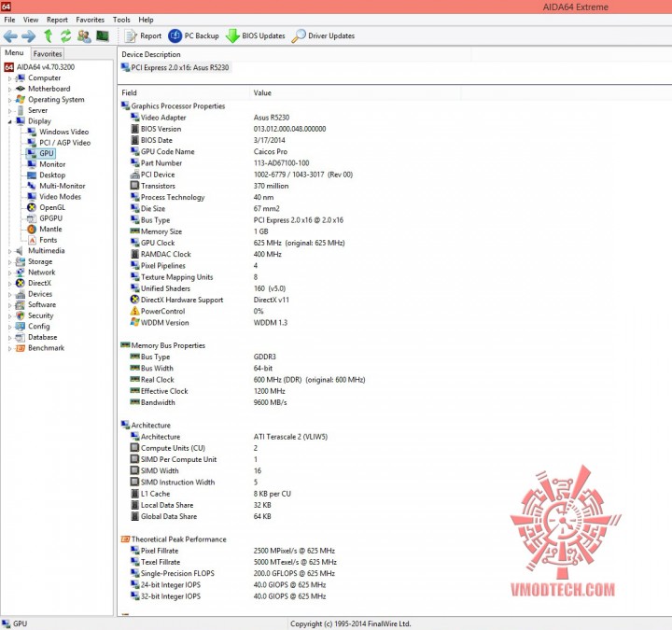The width and height of the screenshot is (672, 630).
Task: Select the Compute Units (CU) row
Action: coord(194,448)
